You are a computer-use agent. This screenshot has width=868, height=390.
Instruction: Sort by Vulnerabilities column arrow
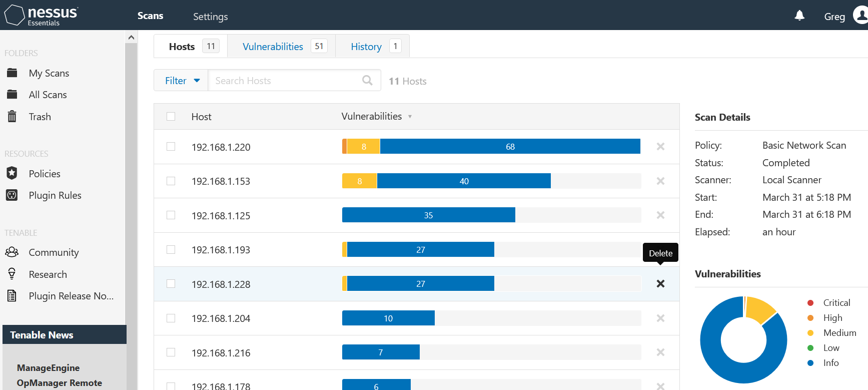(410, 117)
